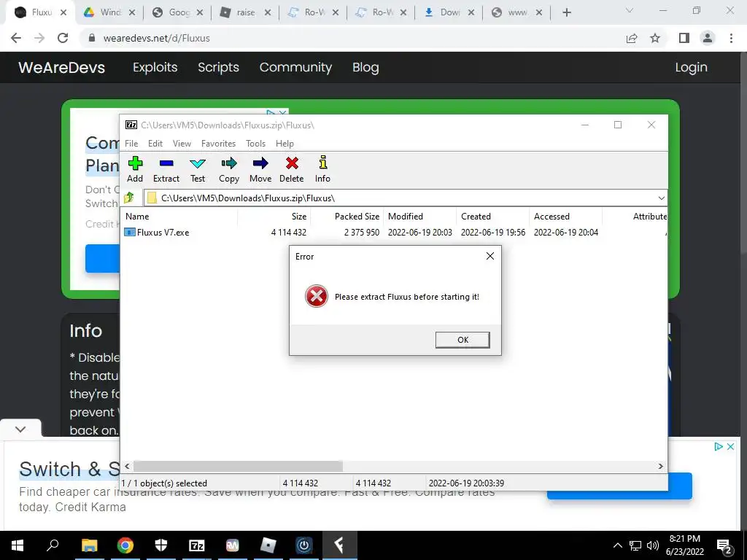Screen dimensions: 747x560
Task: Open a new Chrome tab
Action: [566, 12]
